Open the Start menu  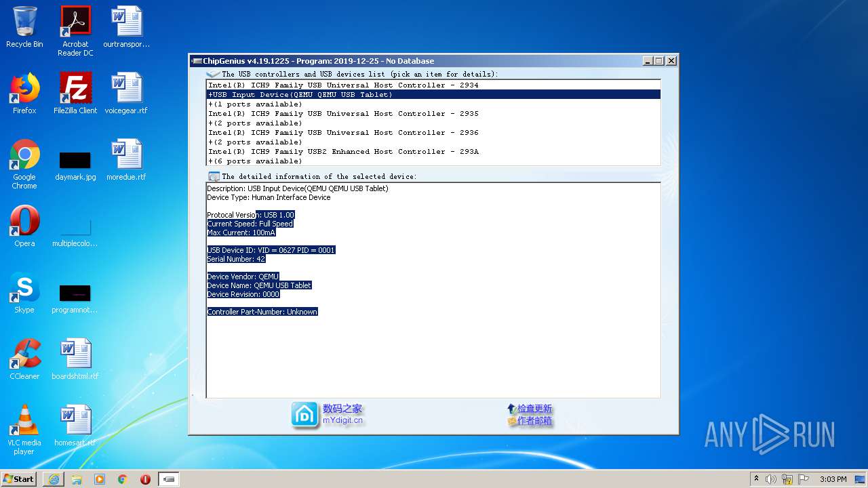[x=19, y=479]
